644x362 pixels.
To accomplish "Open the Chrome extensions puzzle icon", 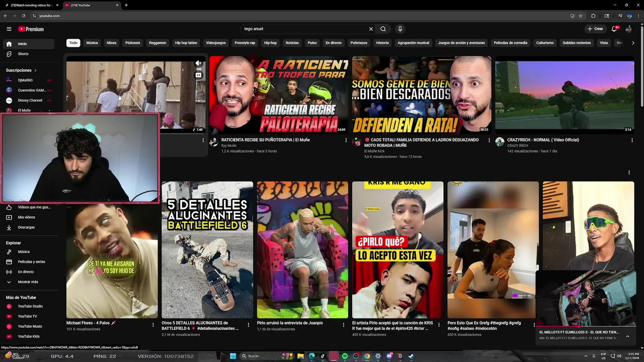I will (x=593, y=16).
